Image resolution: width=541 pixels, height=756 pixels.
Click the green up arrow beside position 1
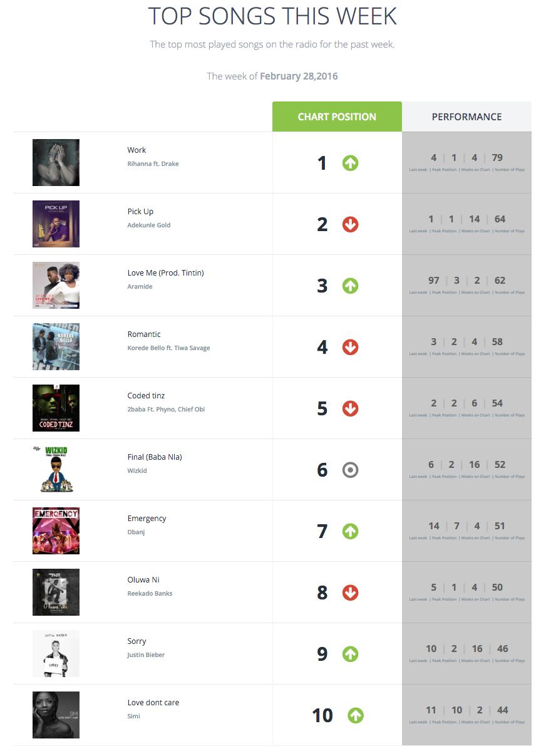pos(350,163)
